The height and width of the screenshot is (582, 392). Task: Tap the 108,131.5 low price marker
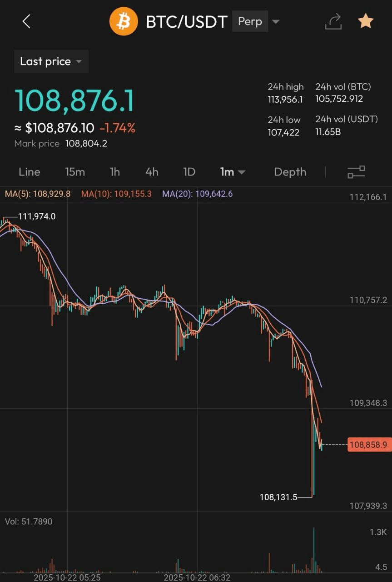(278, 497)
